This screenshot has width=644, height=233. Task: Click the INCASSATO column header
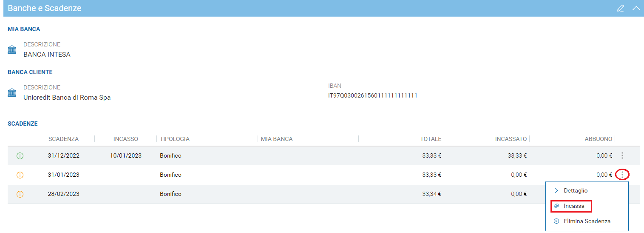pyautogui.click(x=511, y=139)
